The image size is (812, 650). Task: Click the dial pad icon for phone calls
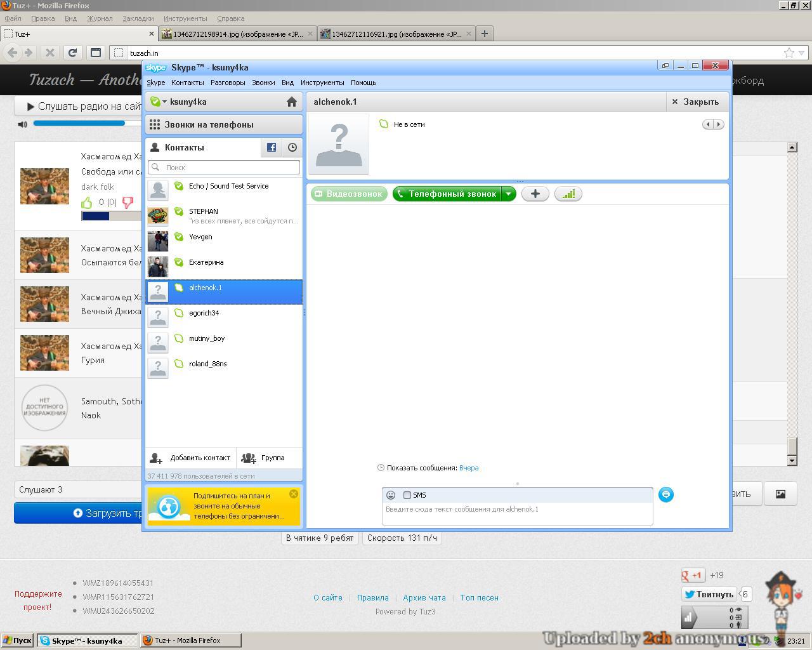click(x=155, y=124)
